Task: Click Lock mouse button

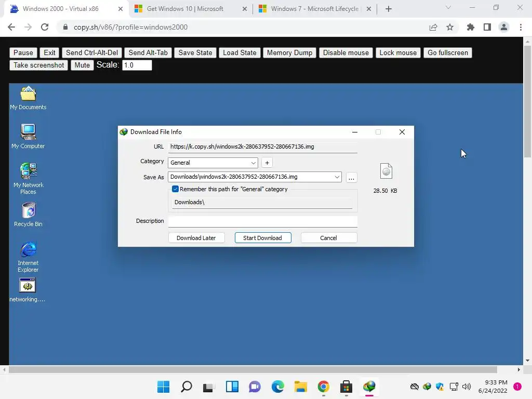Action: 398,52
